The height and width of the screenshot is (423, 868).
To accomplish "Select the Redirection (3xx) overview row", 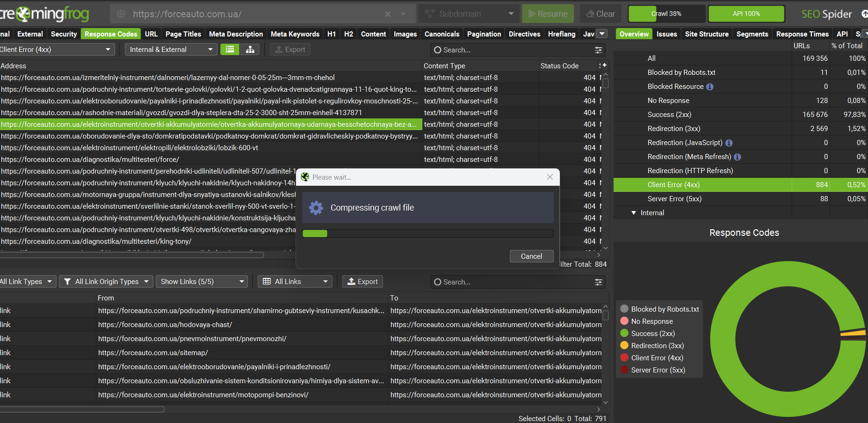I will (741, 129).
